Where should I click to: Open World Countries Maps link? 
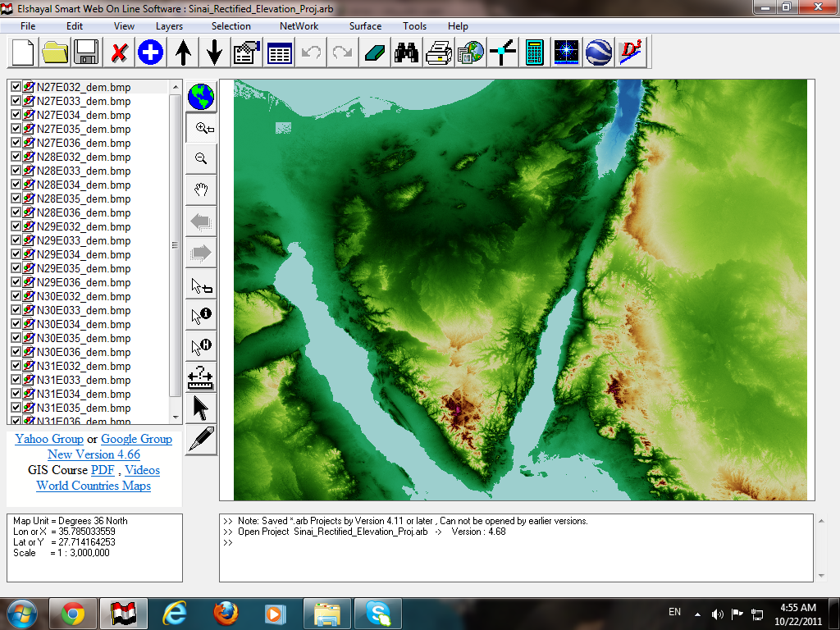click(x=94, y=486)
